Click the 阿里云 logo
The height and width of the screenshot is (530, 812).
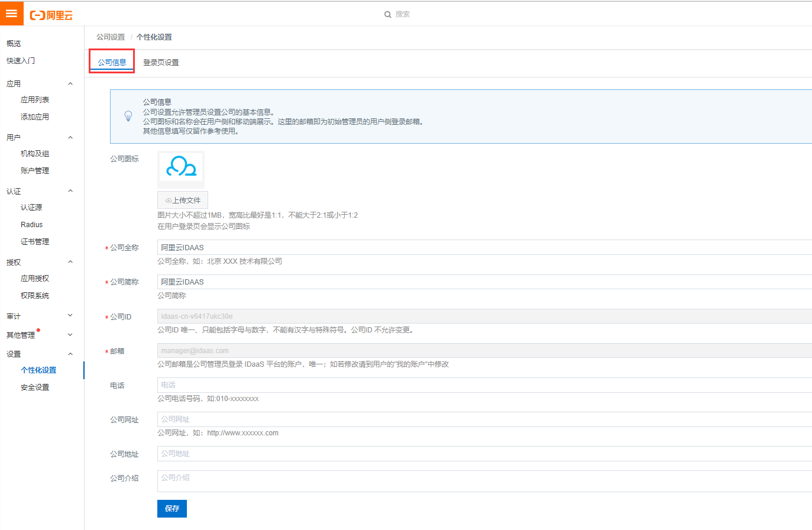(51, 15)
